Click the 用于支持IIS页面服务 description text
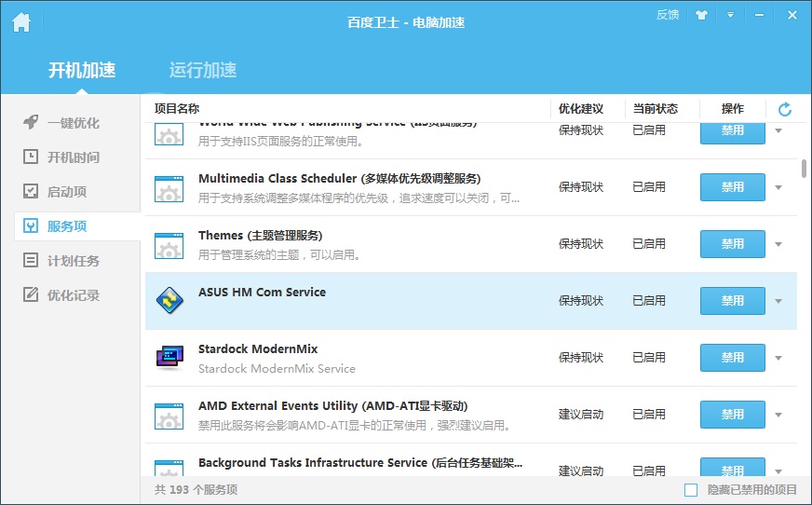The image size is (812, 505). [280, 142]
